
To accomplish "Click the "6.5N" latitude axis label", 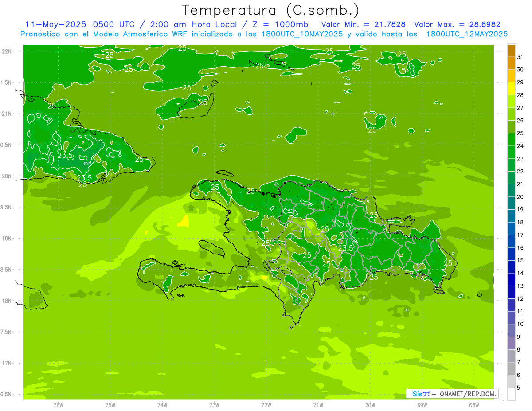I will pyautogui.click(x=7, y=394).
